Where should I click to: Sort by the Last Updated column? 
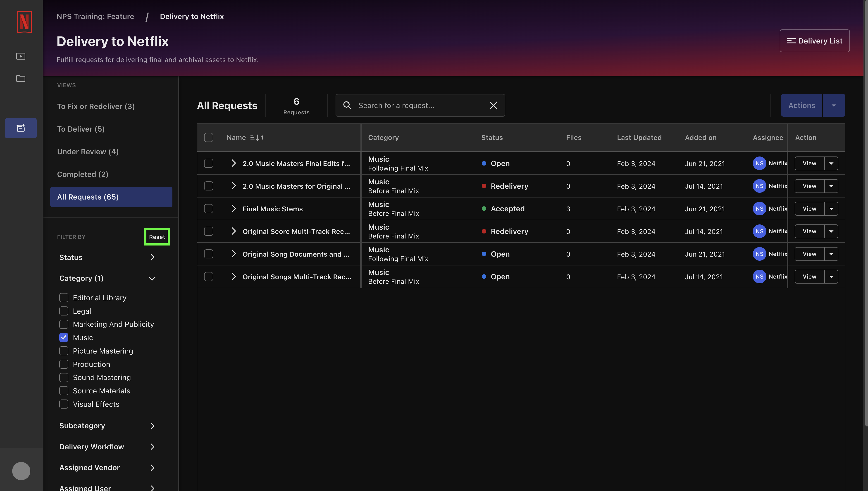pos(639,138)
